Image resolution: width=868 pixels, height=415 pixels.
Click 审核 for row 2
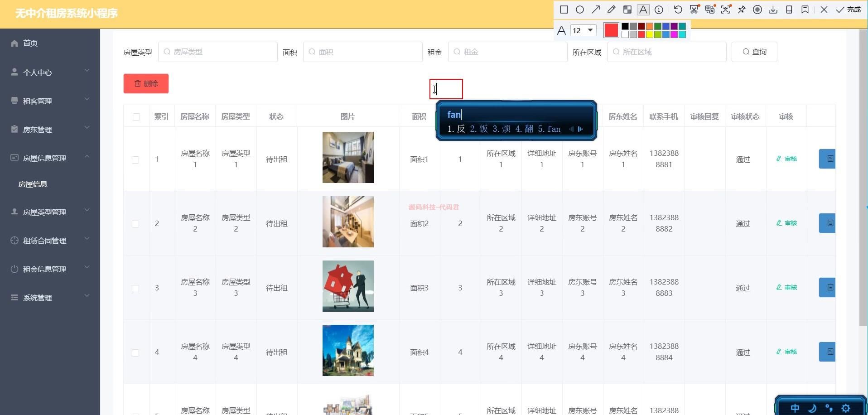(x=786, y=223)
